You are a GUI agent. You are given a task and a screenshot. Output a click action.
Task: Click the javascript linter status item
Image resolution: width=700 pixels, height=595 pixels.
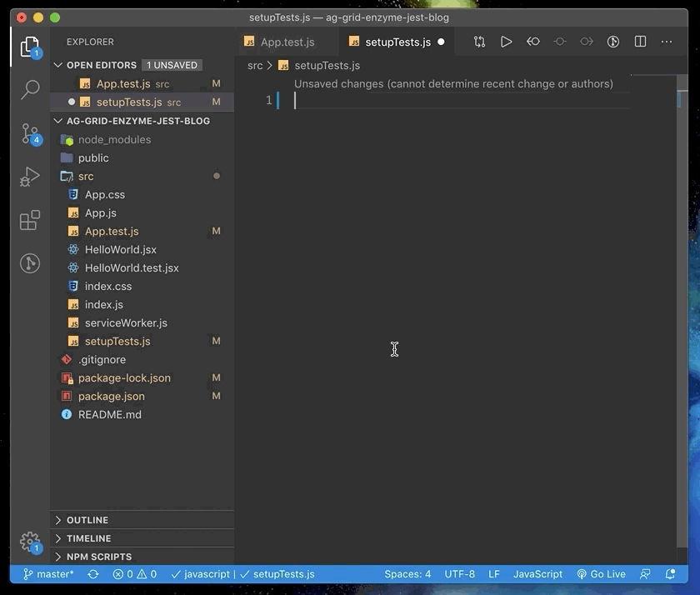(201, 574)
